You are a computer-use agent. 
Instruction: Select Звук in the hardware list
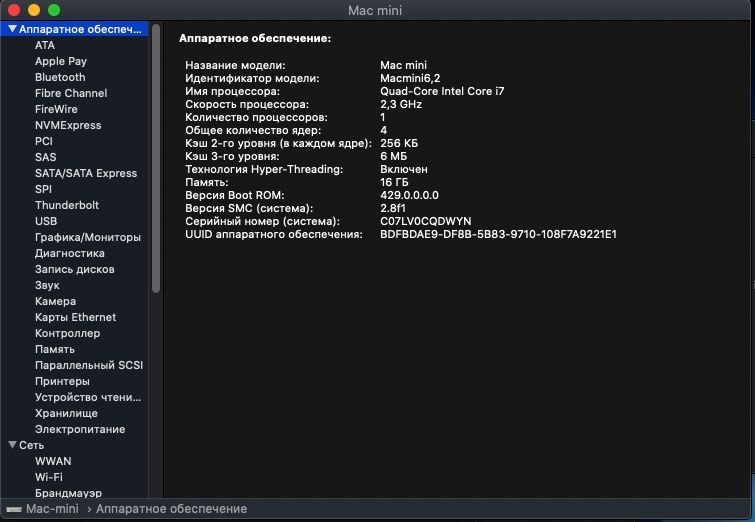[x=47, y=285]
